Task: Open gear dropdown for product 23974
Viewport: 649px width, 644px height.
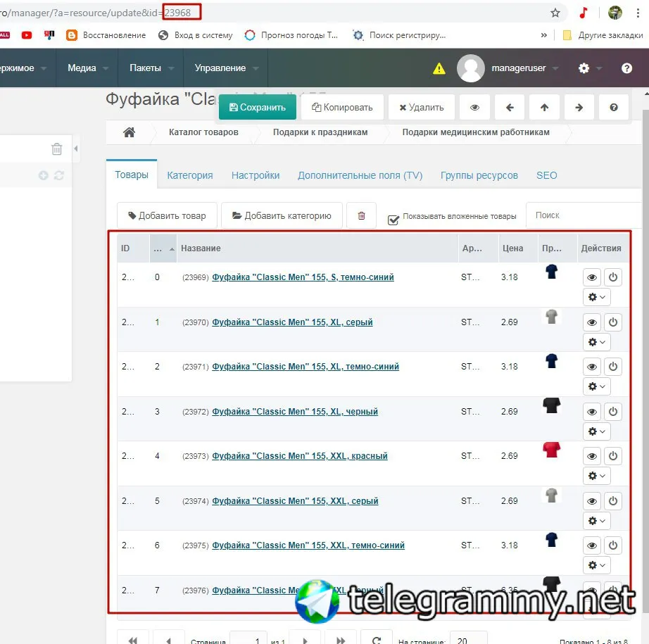Action: pos(596,521)
